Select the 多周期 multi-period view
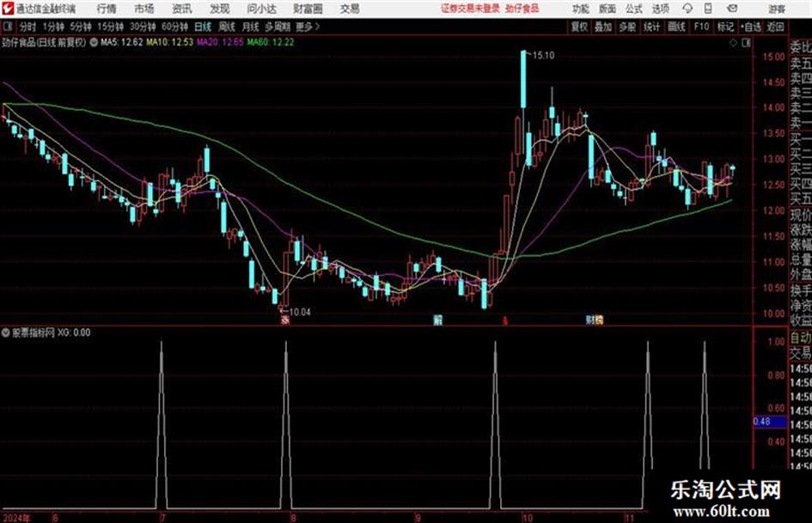Screen dimensions: 812x523 pyautogui.click(x=278, y=27)
